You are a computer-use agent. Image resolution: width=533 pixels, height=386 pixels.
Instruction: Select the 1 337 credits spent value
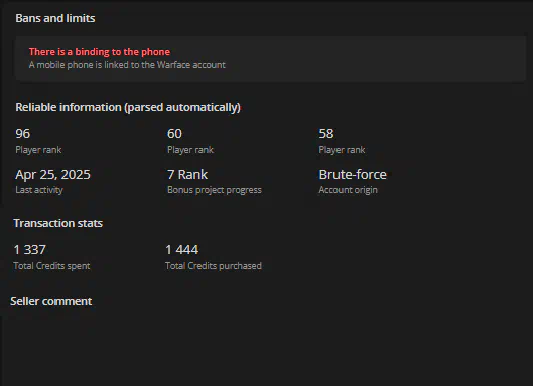pos(30,250)
